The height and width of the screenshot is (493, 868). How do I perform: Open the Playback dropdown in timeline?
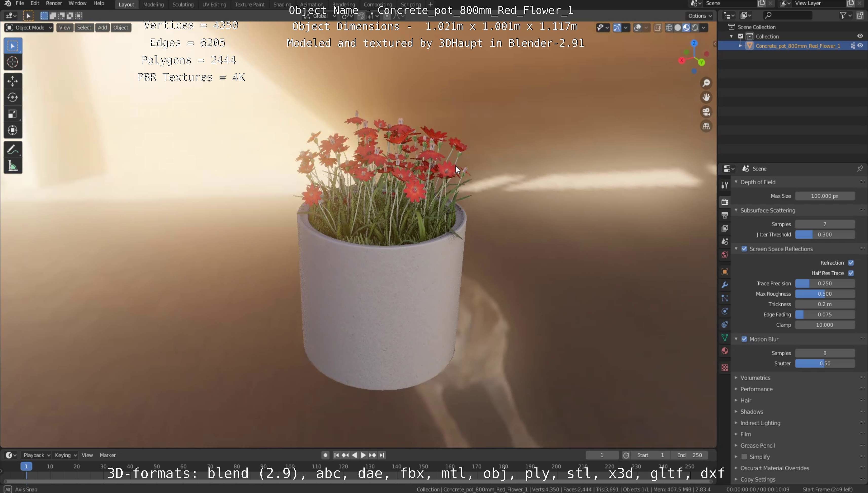tap(36, 455)
